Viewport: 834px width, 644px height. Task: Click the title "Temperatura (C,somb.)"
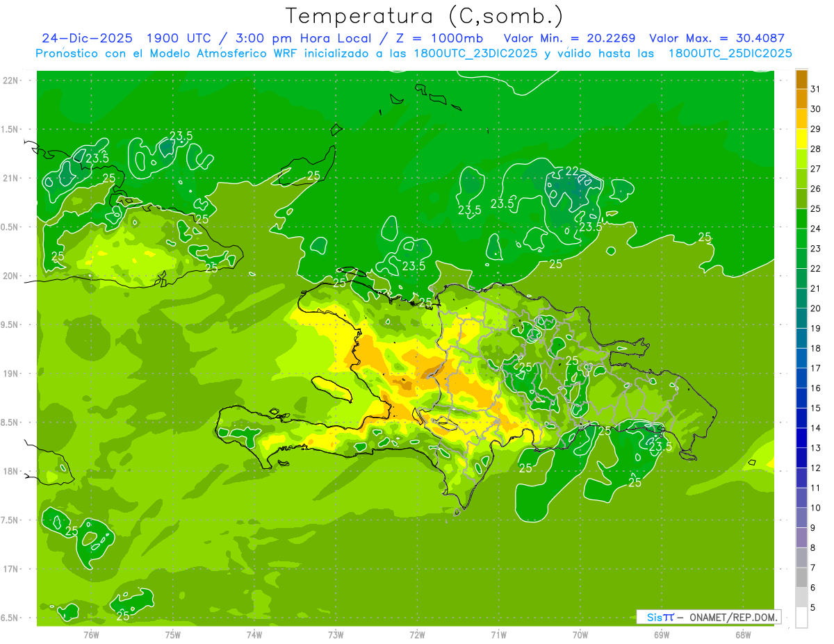tap(425, 16)
